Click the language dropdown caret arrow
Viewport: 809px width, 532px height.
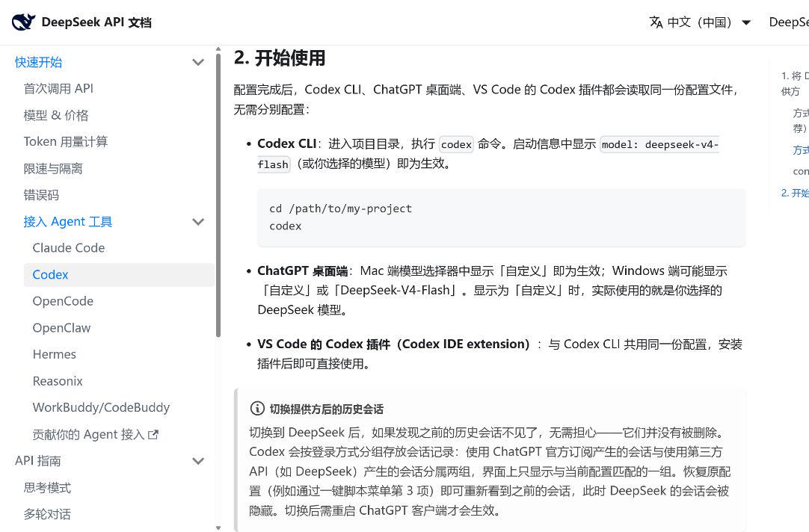pyautogui.click(x=746, y=22)
